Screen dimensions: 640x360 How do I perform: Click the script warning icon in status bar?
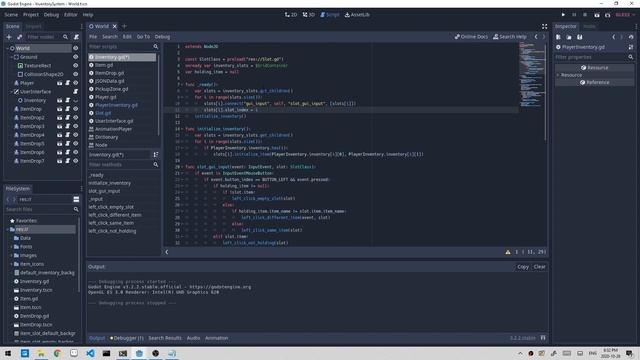(508, 252)
